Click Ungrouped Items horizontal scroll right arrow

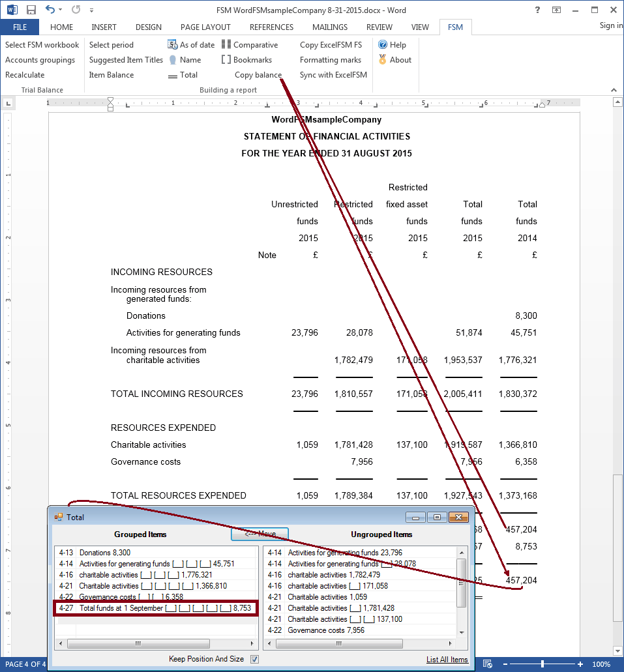(450, 644)
